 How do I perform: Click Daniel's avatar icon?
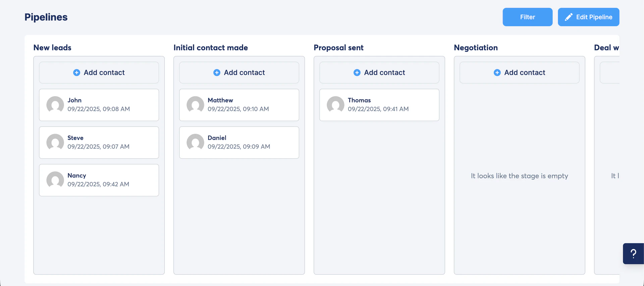click(x=195, y=142)
